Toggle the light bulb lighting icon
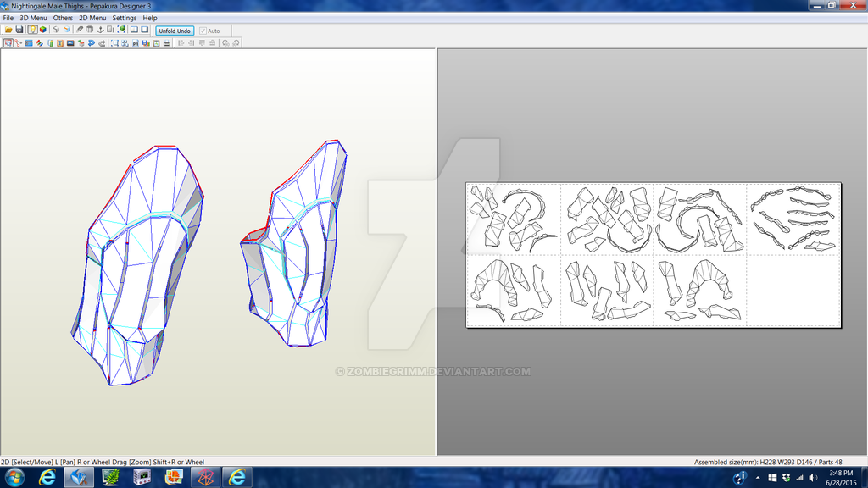868x488 pixels. [x=33, y=30]
